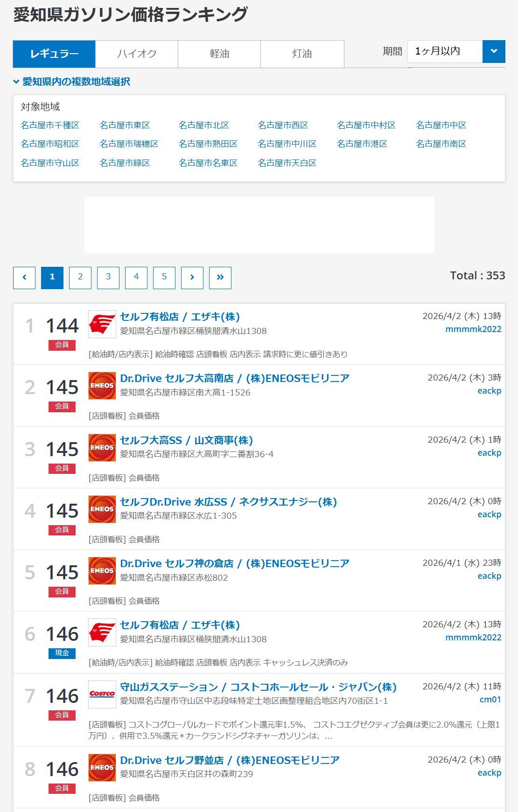Click the blank advertisement banner area

(259, 225)
